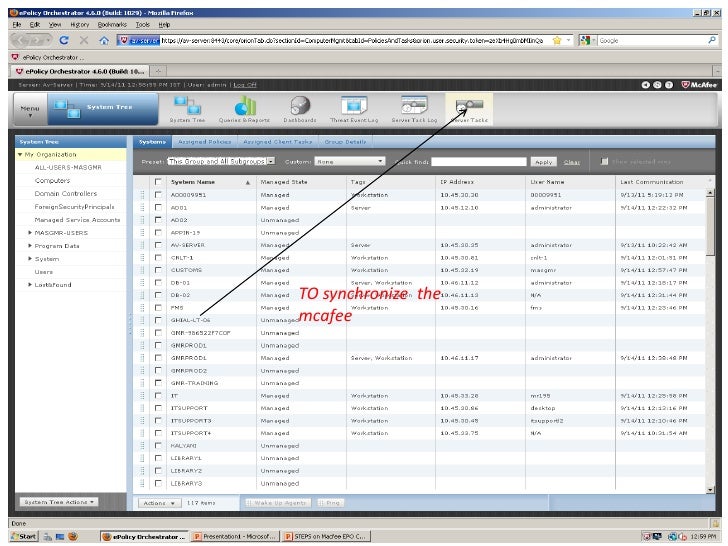Open the Tools menu
This screenshot has width=728, height=546.
143,25
